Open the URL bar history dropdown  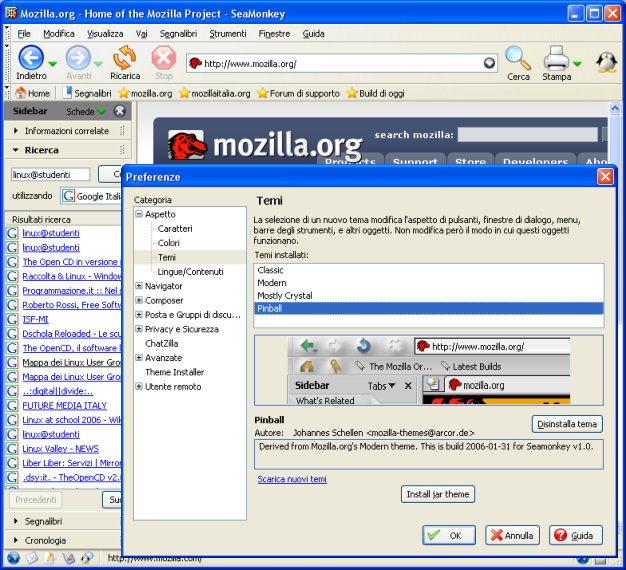(x=489, y=63)
